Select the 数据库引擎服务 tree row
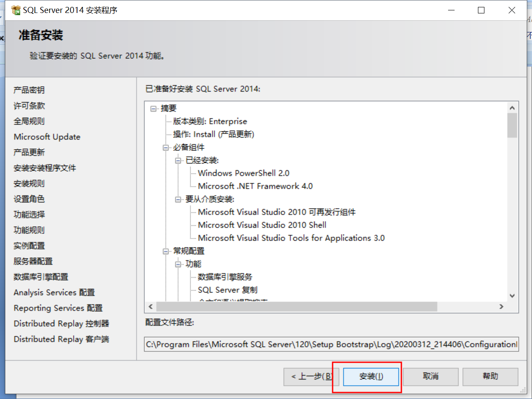 [225, 277]
